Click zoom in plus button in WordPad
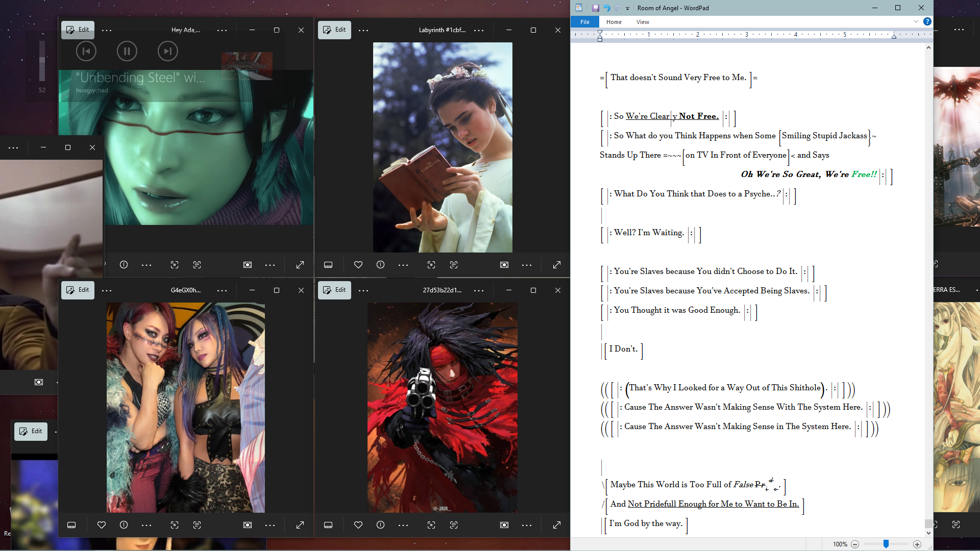 pyautogui.click(x=917, y=544)
